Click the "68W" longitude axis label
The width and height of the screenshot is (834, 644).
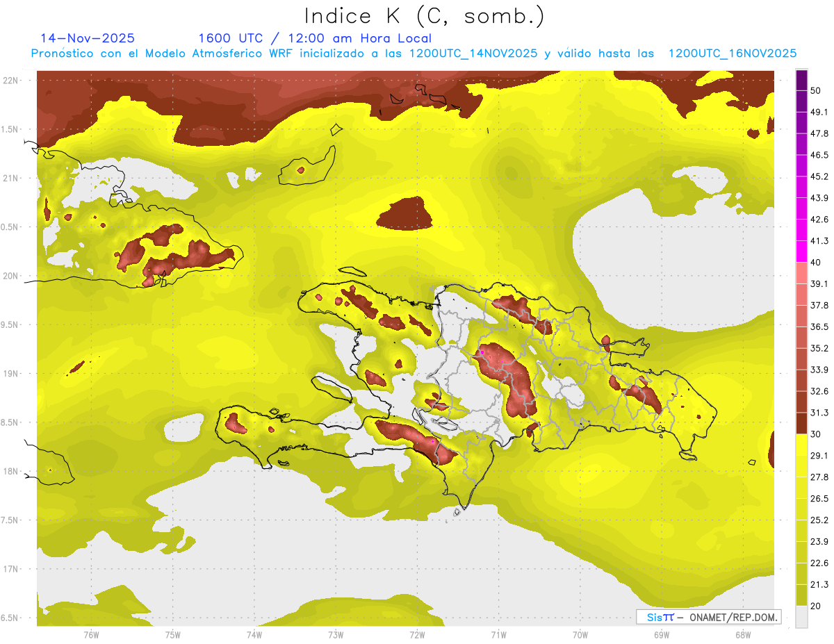[x=743, y=635]
